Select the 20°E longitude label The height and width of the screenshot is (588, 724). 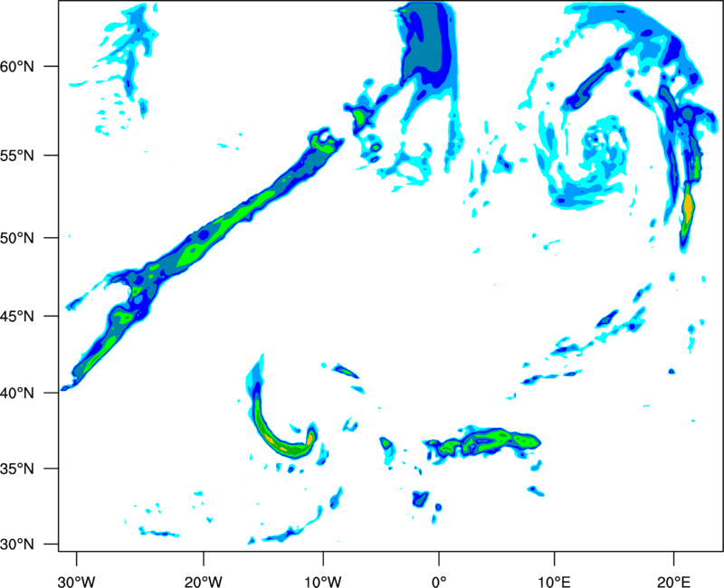tap(673, 582)
